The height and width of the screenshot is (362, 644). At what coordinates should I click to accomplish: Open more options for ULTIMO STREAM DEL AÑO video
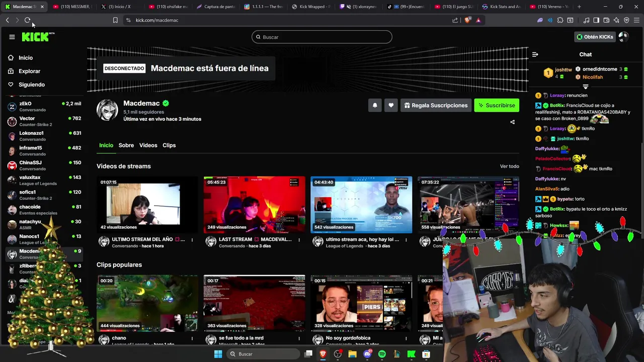pos(192,240)
